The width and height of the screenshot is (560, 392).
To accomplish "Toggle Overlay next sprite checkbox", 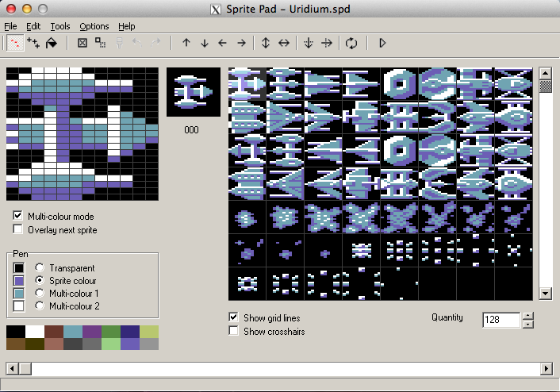I will 17,229.
